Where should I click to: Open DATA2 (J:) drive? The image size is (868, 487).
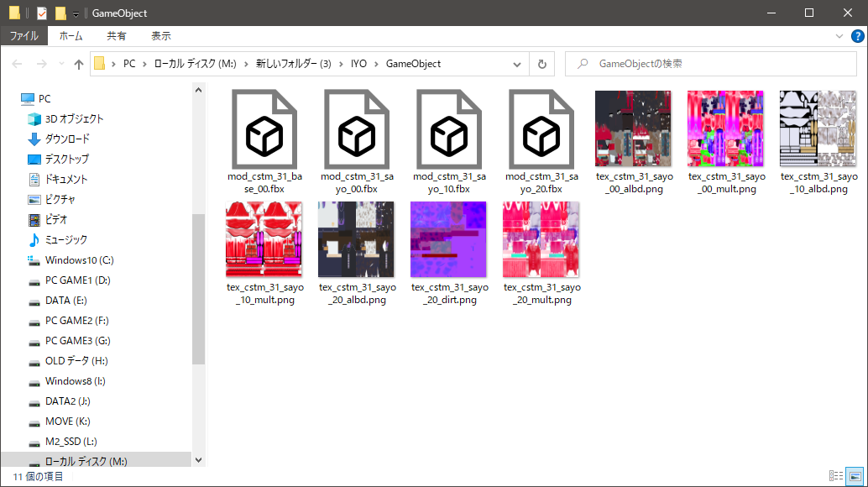coord(67,401)
